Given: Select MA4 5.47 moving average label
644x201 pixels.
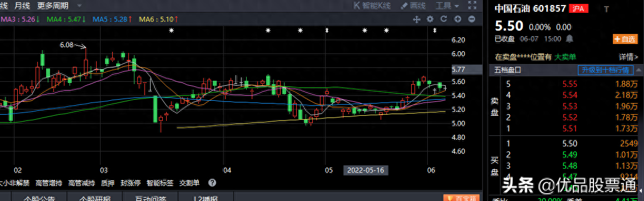Looking at the screenshot, I should click(x=66, y=19).
